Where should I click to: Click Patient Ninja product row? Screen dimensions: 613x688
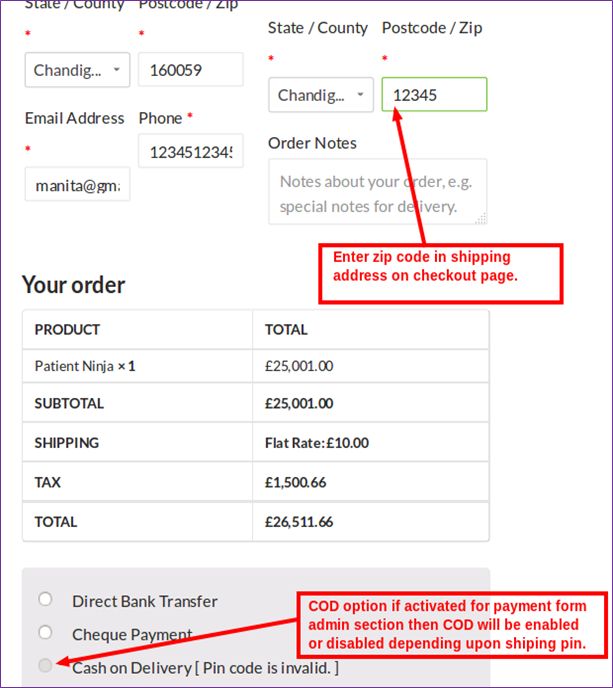coord(85,366)
